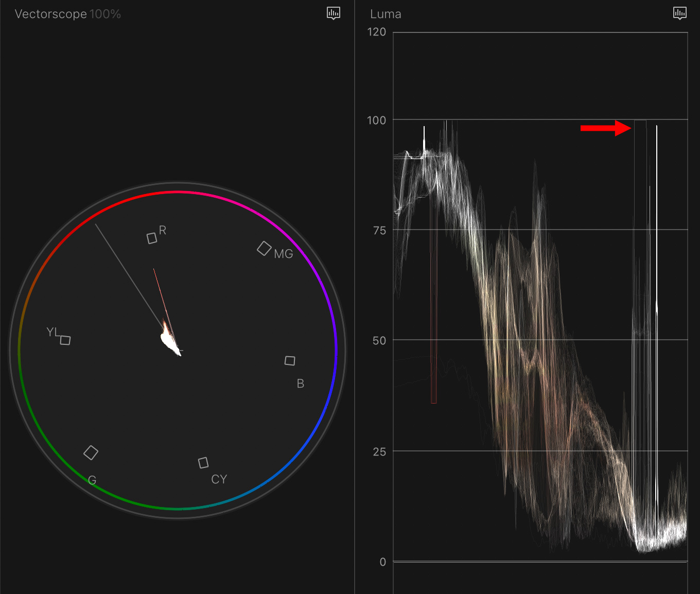Click the 0 waveform scale label
700x594 pixels.
382,562
